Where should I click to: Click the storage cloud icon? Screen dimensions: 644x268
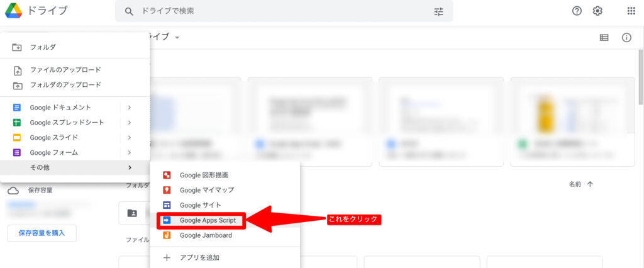[13, 191]
